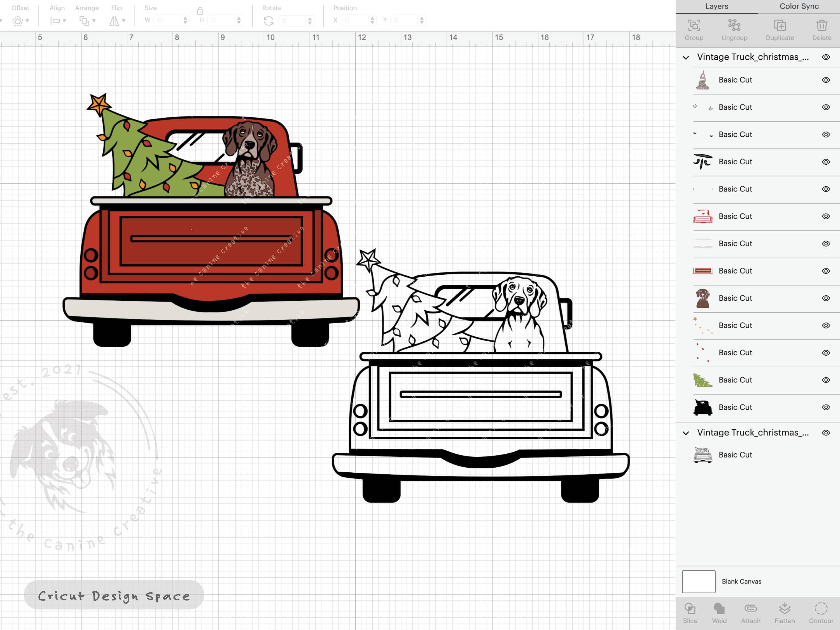The height and width of the screenshot is (630, 840).
Task: Select the Slice tool
Action: [690, 613]
